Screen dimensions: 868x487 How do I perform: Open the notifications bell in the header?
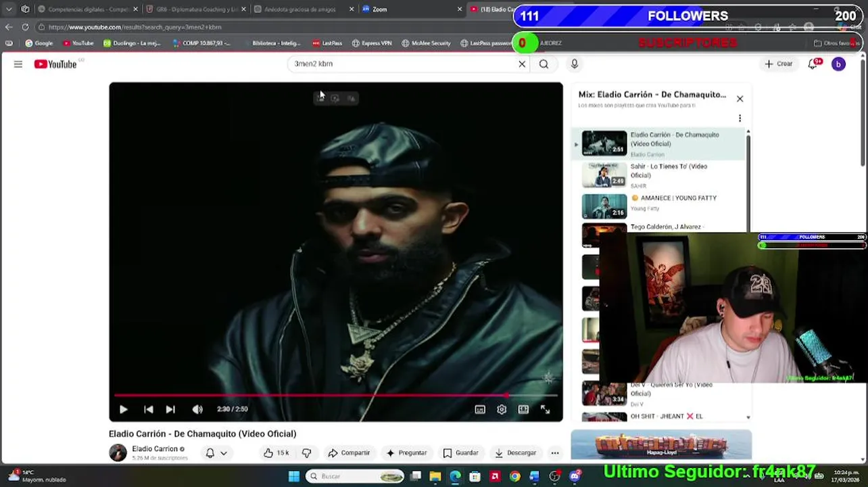pos(813,64)
